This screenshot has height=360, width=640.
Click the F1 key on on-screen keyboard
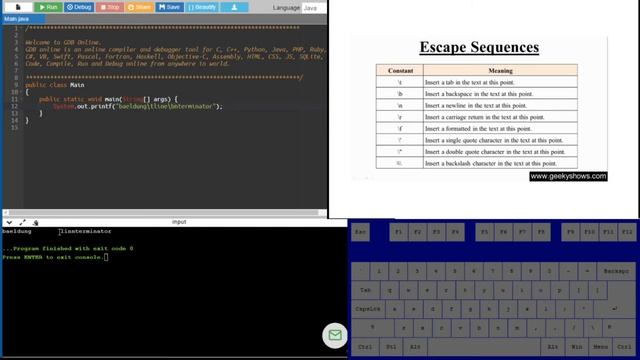click(x=398, y=232)
